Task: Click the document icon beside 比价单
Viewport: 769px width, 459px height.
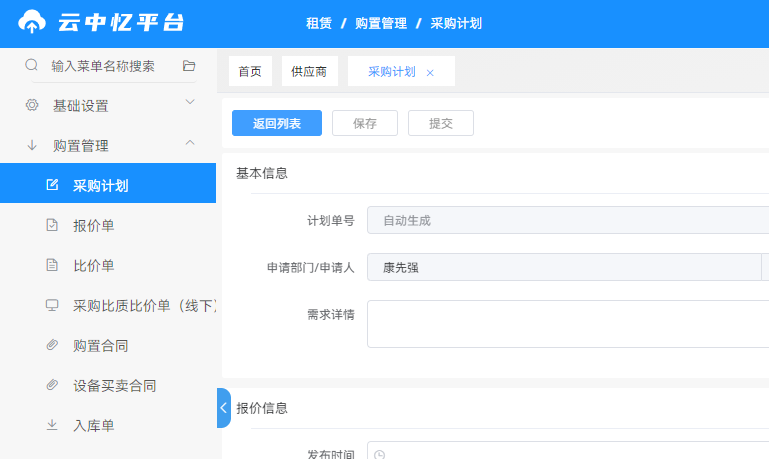Action: click(52, 265)
